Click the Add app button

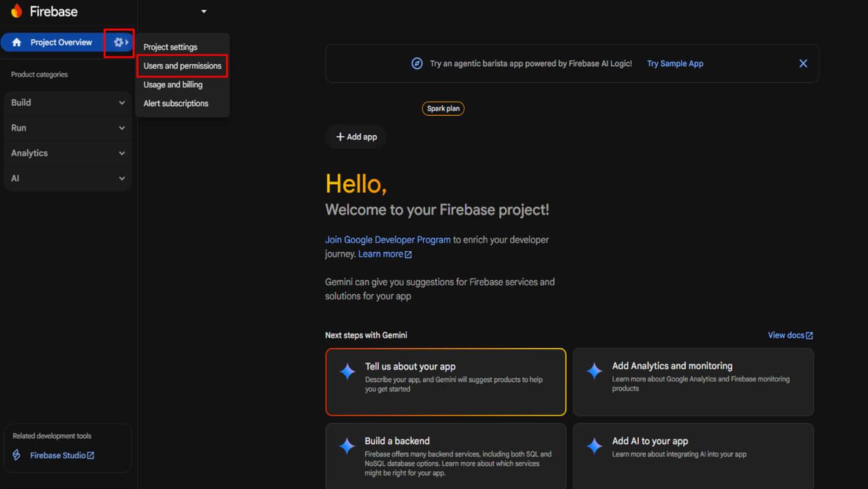tap(356, 137)
